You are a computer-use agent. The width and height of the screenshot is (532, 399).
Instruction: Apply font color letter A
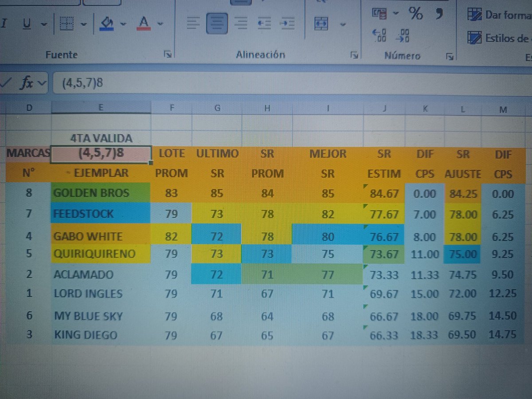pos(143,23)
